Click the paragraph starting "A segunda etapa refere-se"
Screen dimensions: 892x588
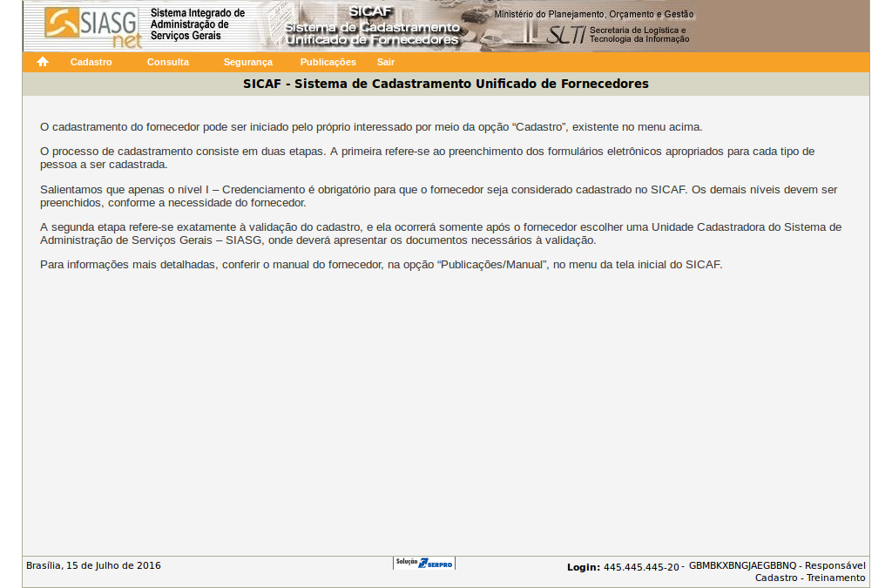[x=440, y=233]
